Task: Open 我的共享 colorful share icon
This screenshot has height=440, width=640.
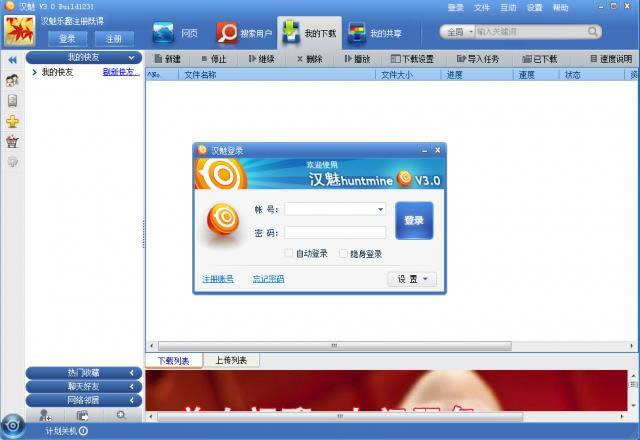Action: pyautogui.click(x=356, y=33)
